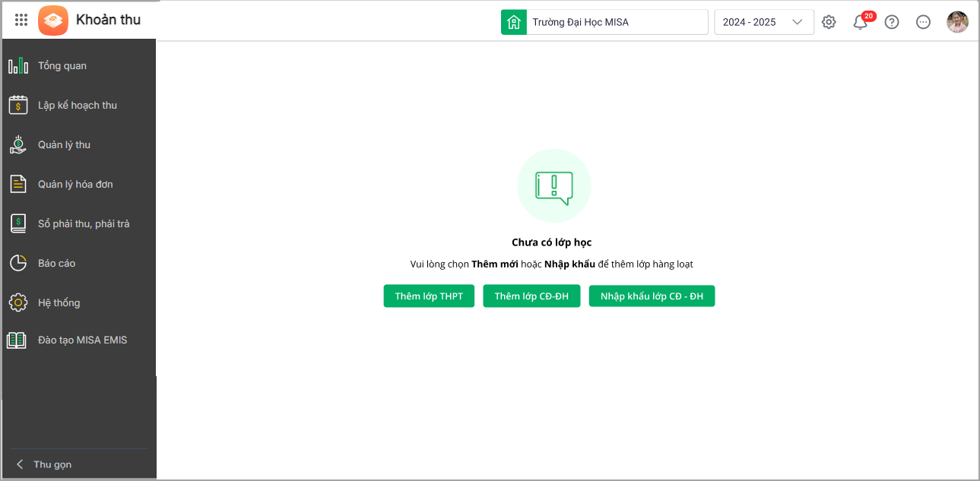Expand the 2024 - 2025 year dropdown
This screenshot has height=481, width=980.
[x=764, y=22]
